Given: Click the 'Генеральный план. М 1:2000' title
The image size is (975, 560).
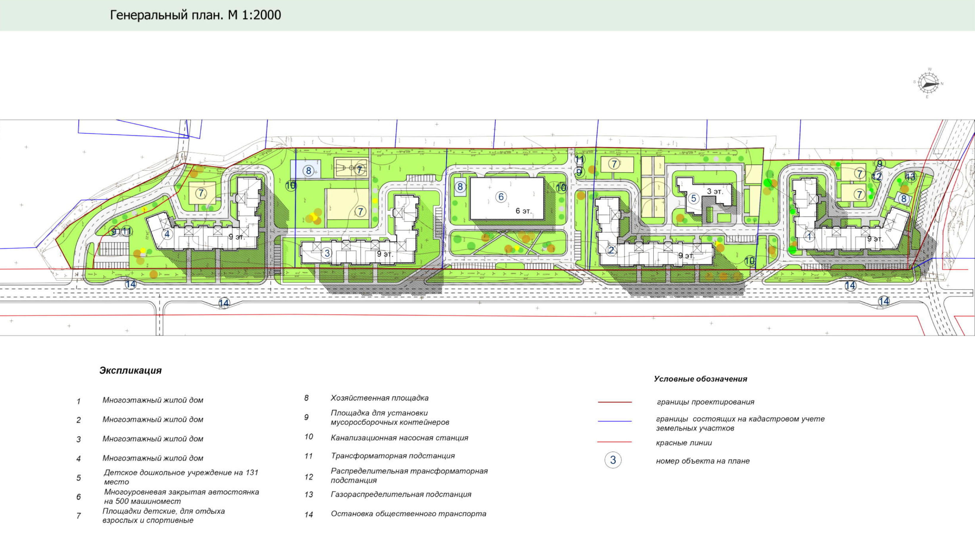Looking at the screenshot, I should coord(195,15).
